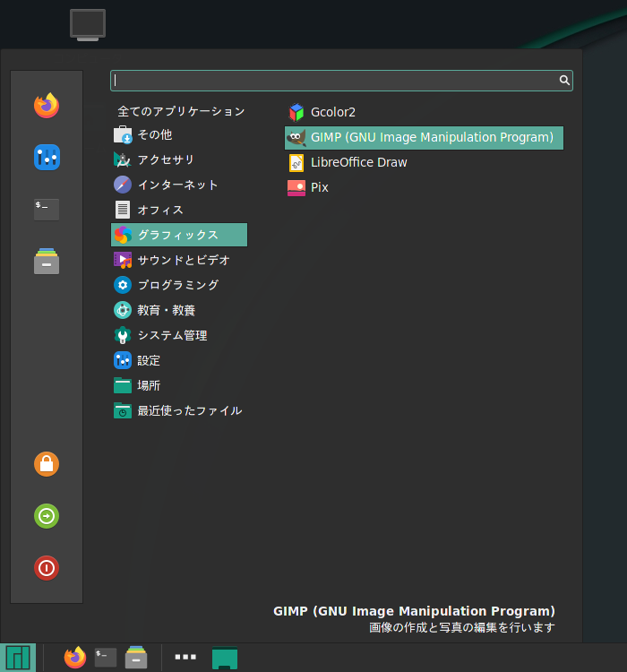Open Firefox from the taskbar
The width and height of the screenshot is (627, 672).
click(x=75, y=658)
